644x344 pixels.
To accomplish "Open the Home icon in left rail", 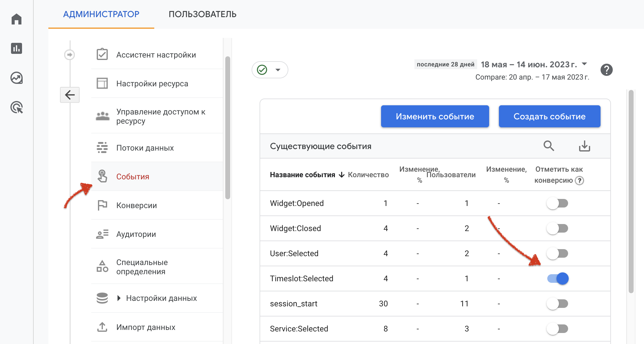I will (x=17, y=19).
